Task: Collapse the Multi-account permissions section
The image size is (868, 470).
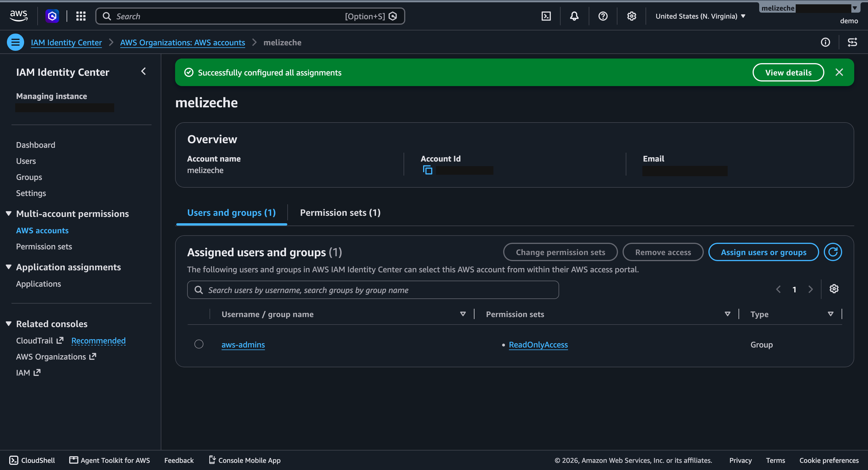Action: click(x=9, y=213)
